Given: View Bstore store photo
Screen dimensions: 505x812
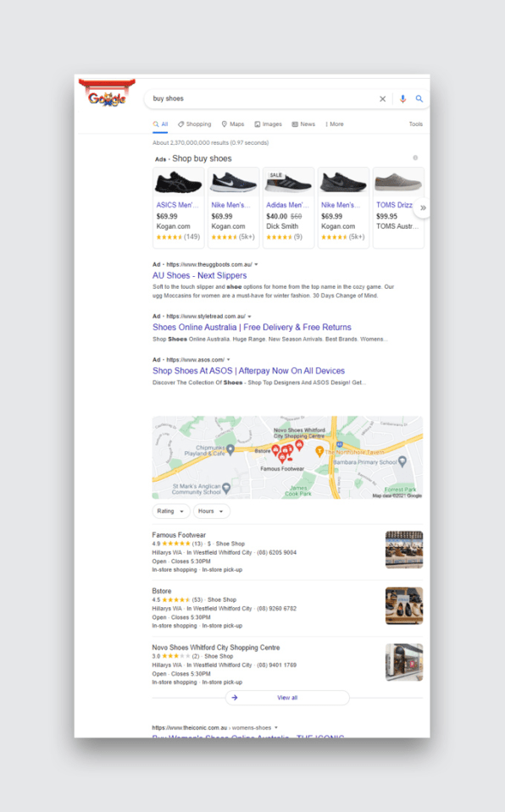Looking at the screenshot, I should click(x=404, y=606).
